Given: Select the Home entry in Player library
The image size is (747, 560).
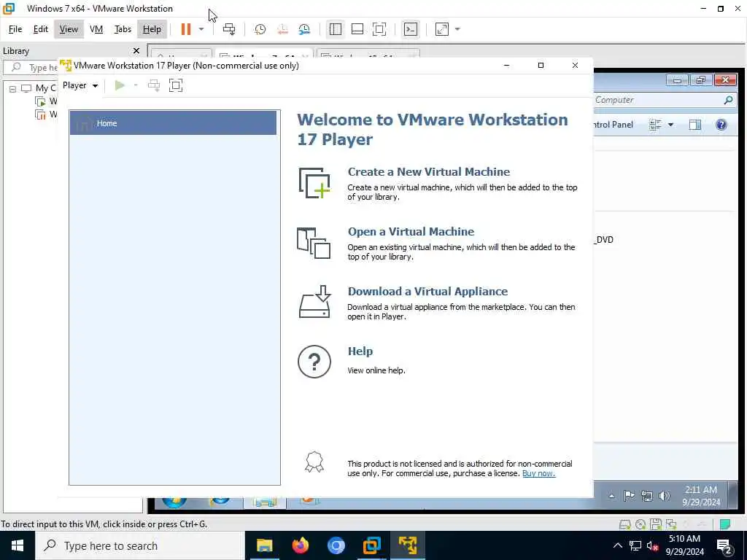Looking at the screenshot, I should click(x=173, y=122).
